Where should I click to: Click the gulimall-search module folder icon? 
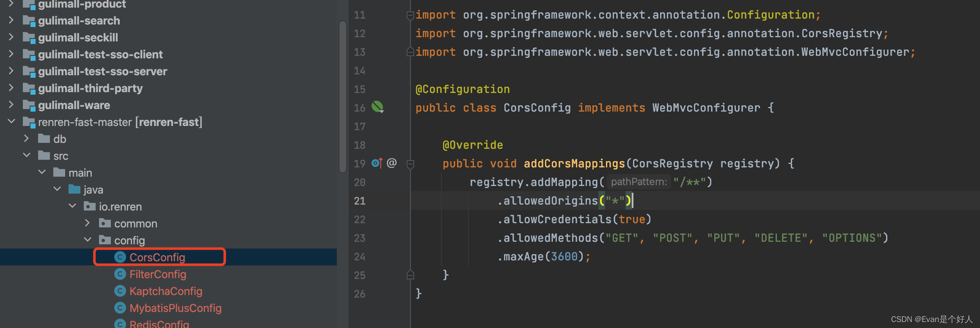29,21
